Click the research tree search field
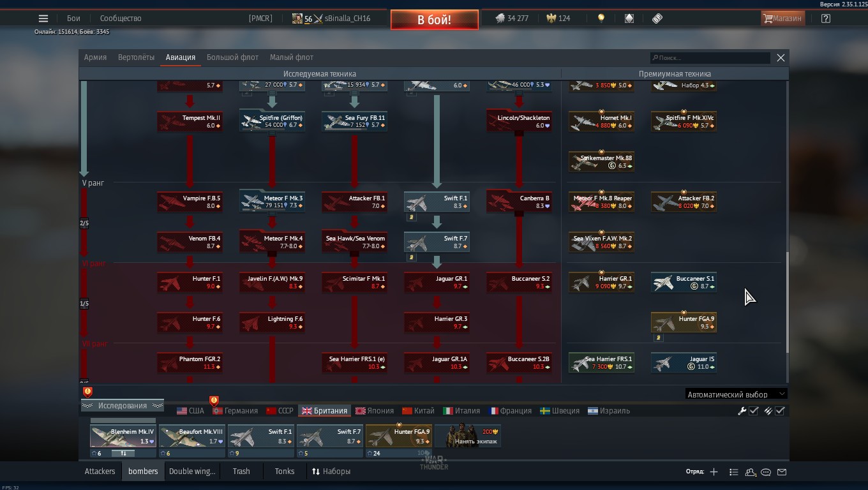This screenshot has height=490, width=868. coord(710,57)
